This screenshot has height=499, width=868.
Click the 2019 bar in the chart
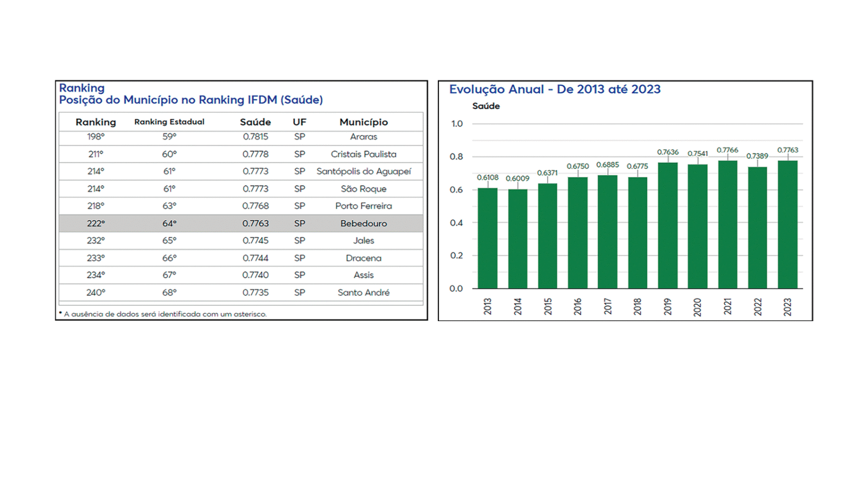[x=667, y=226]
